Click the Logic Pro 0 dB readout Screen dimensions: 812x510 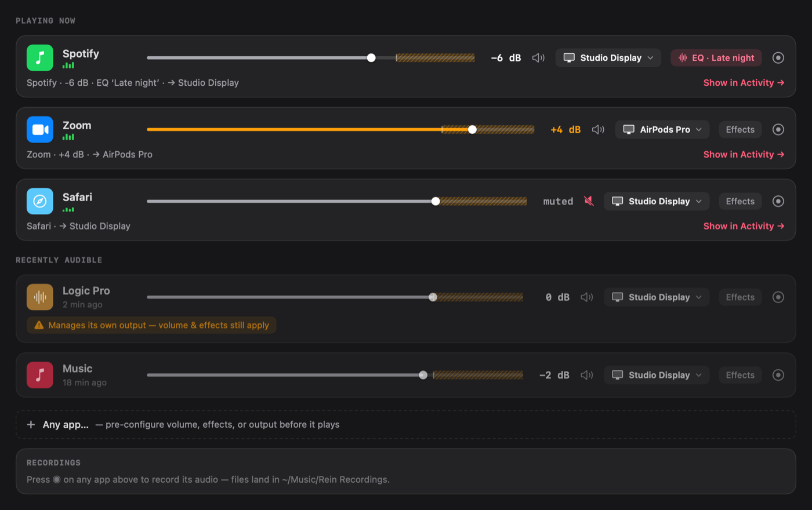tap(557, 297)
